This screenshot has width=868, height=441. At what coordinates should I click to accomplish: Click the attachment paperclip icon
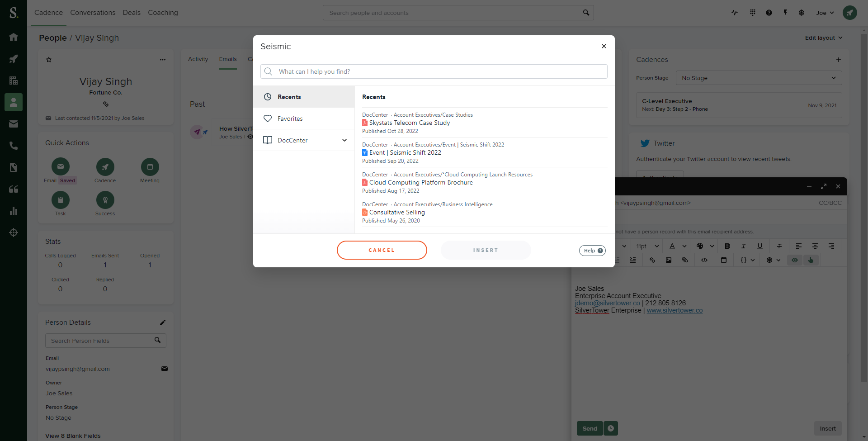point(685,260)
